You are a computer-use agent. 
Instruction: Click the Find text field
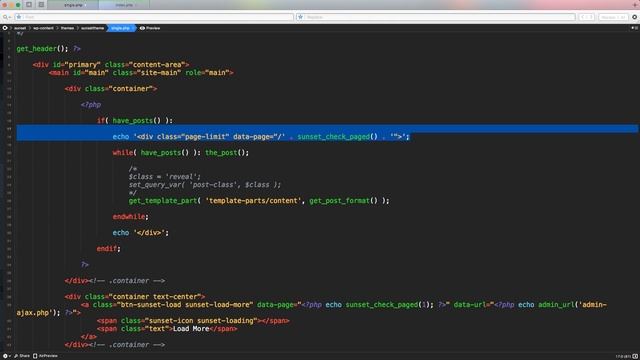pyautogui.click(x=154, y=17)
